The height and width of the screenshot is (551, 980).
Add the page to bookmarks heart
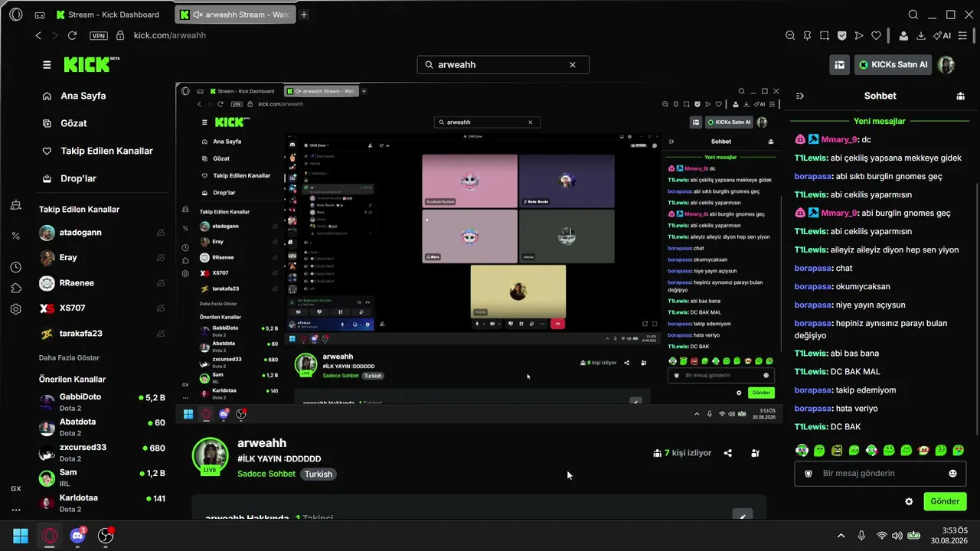[x=876, y=35]
